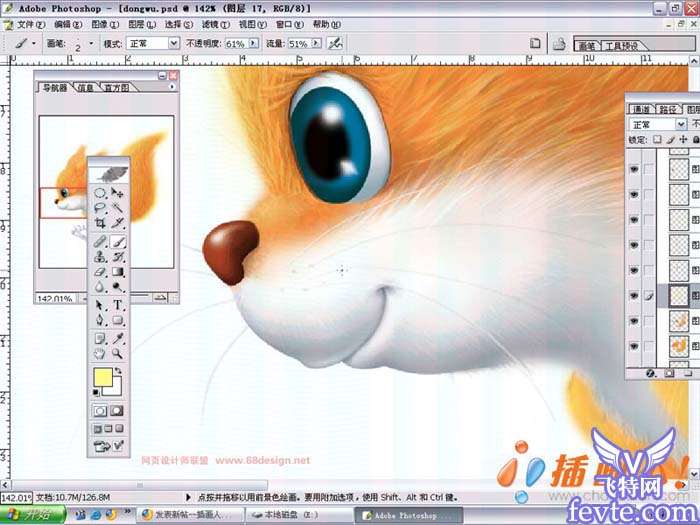Screen dimensions: 700x525
Task: Toggle lock image pixels brush icon
Action: pos(670,140)
